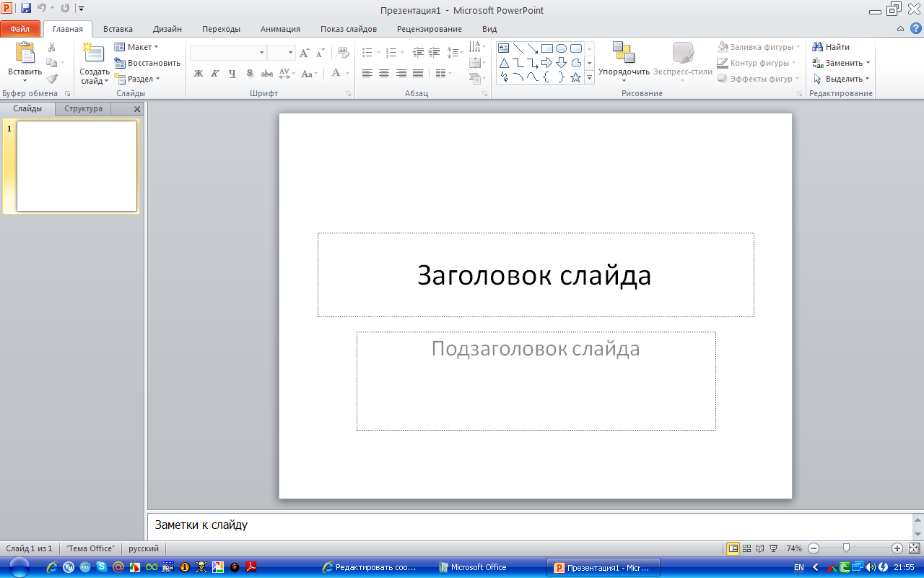This screenshot has height=578, width=924.
Task: Toggle Bold (Ж) formatting
Action: coord(199,73)
